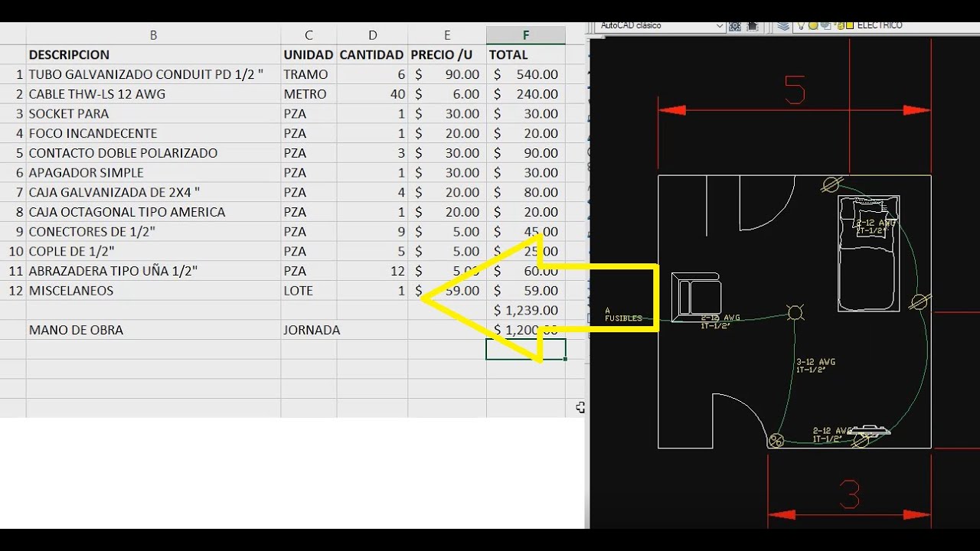Open the Layer Properties Manager icon
Viewport: 980px width, 551px height.
click(782, 25)
